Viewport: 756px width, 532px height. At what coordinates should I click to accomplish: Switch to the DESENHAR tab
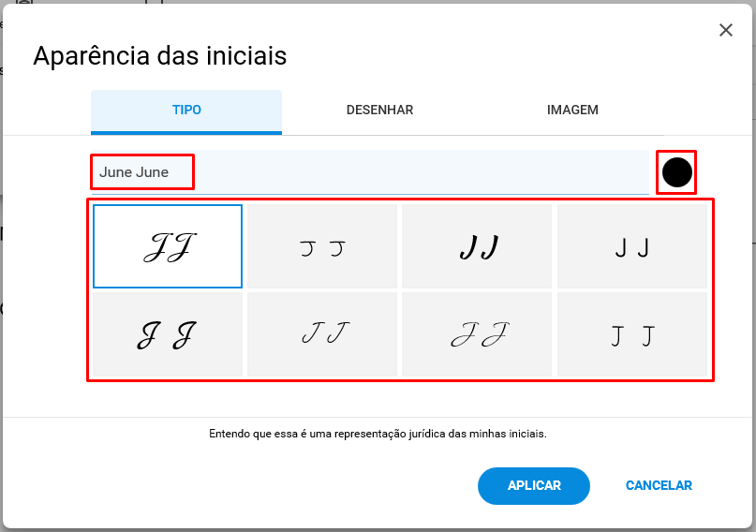point(379,110)
